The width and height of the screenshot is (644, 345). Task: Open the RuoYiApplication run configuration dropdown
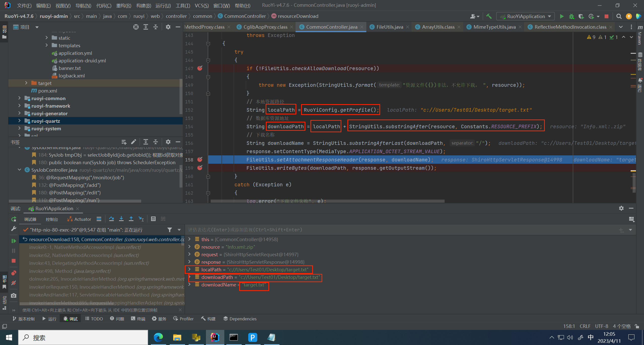click(526, 16)
